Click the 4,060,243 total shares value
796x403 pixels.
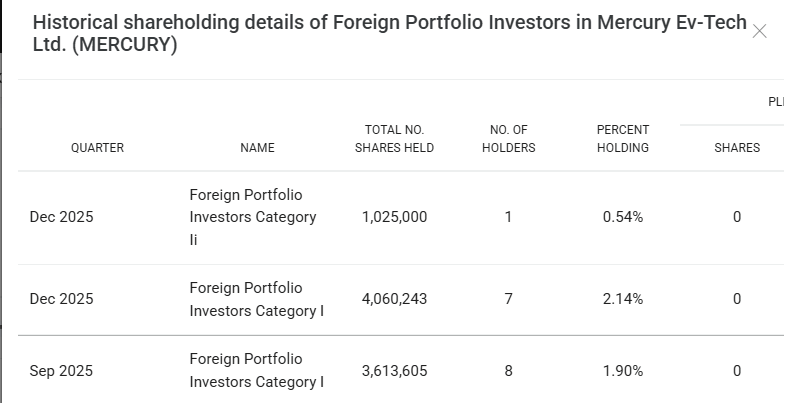(x=394, y=299)
